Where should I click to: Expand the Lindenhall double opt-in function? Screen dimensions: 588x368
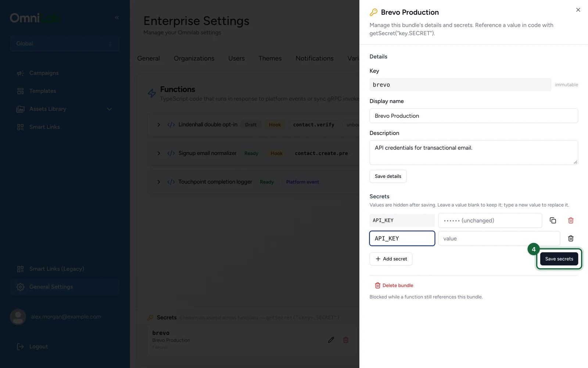(159, 125)
